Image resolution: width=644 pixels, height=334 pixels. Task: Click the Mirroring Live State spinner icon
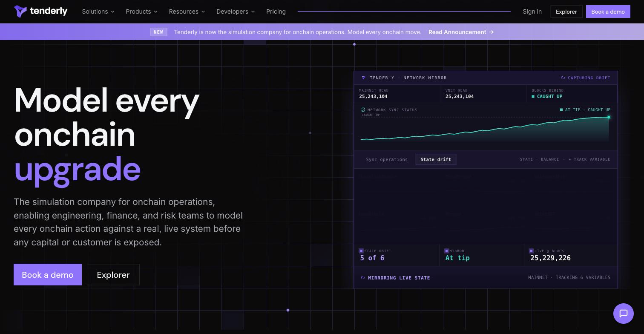point(363,278)
